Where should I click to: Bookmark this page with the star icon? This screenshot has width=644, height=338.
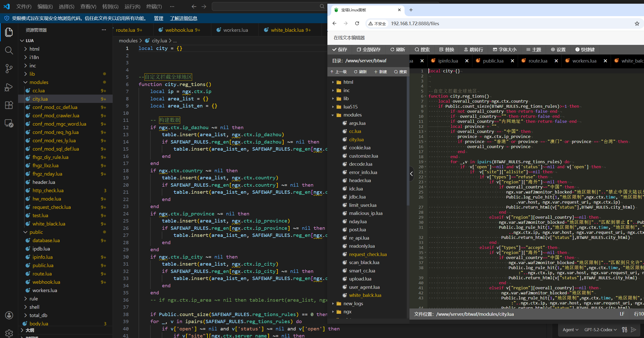click(637, 23)
